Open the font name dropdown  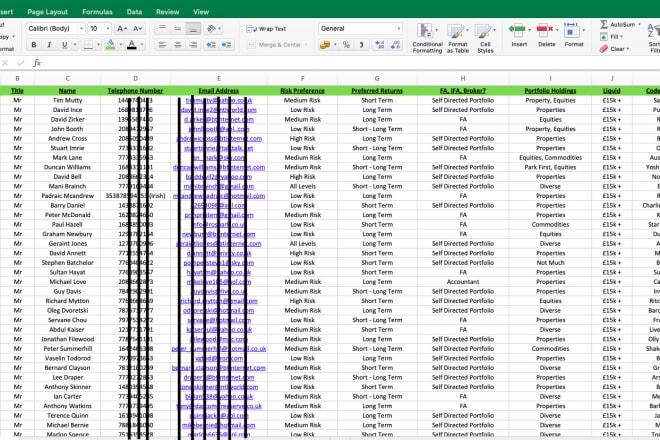click(x=81, y=29)
